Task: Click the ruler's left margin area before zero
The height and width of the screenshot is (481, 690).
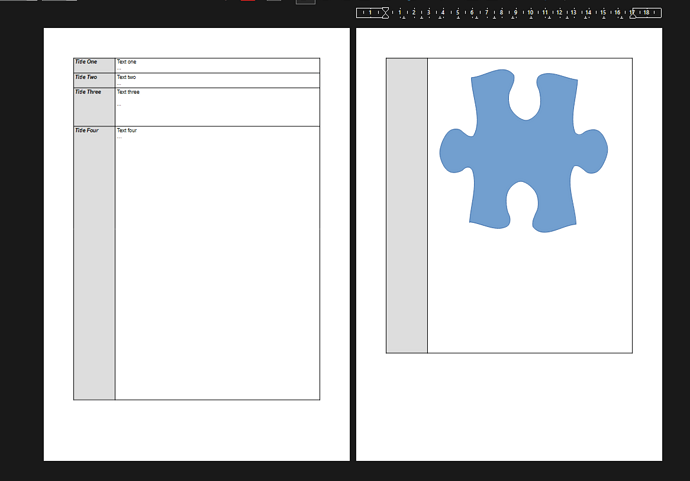Action: [368, 13]
